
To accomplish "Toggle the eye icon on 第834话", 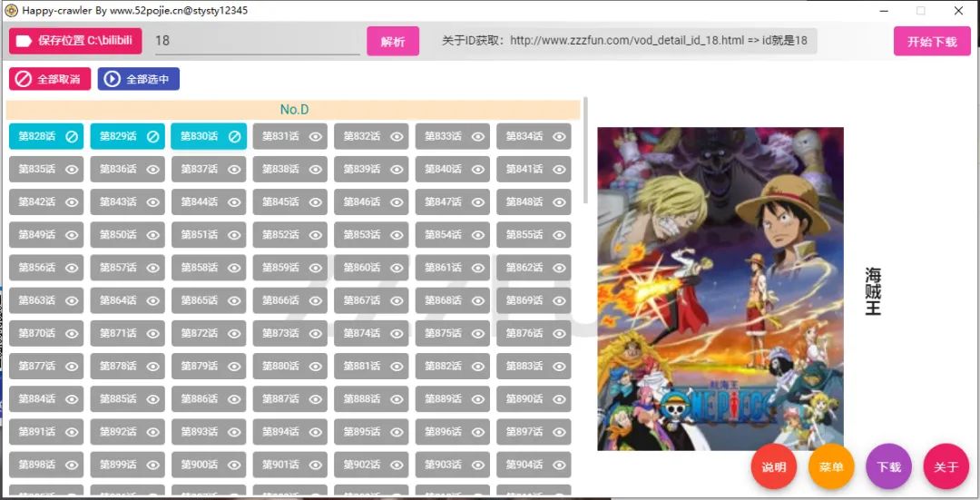I will pos(559,136).
